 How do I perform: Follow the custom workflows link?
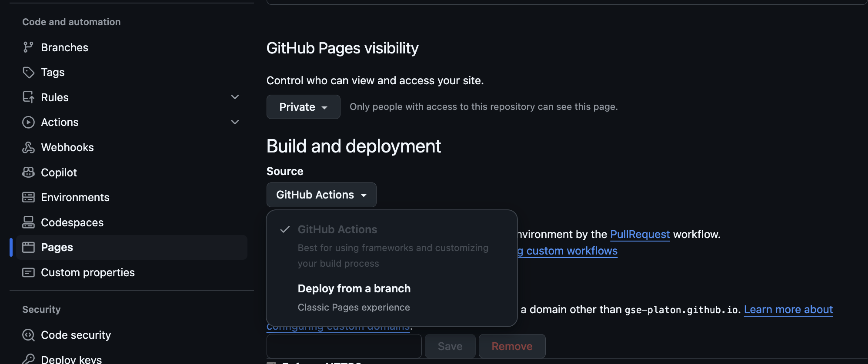567,251
